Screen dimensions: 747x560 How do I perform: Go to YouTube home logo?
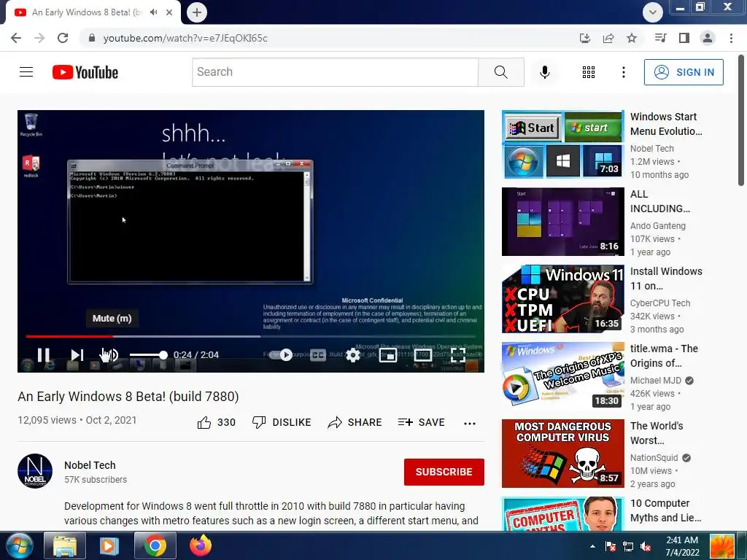85,72
